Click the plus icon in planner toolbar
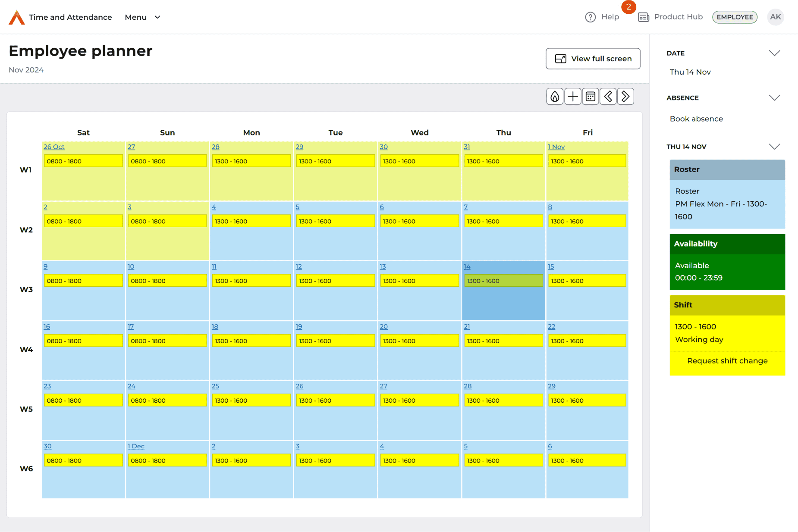Image resolution: width=798 pixels, height=532 pixels. (573, 97)
